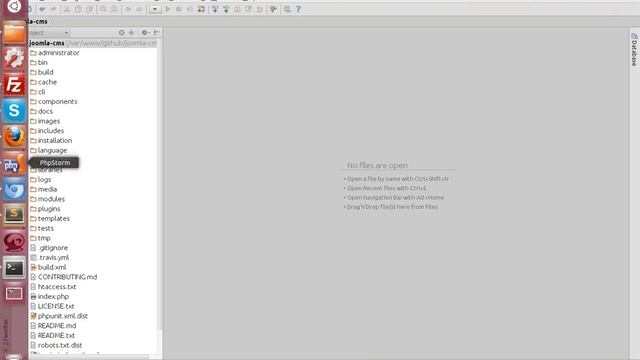The width and height of the screenshot is (640, 360).
Task: Click the VCS Update Project icon
Action: tap(215, 9)
